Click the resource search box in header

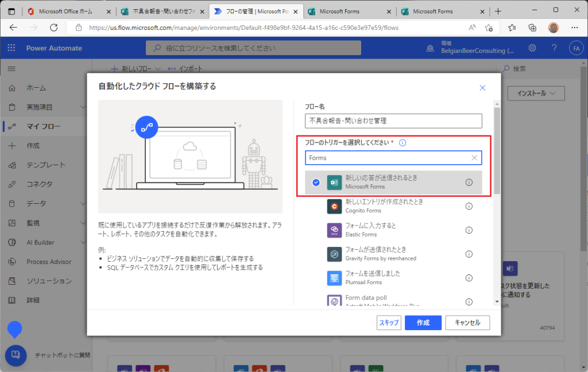pyautogui.click(x=253, y=48)
